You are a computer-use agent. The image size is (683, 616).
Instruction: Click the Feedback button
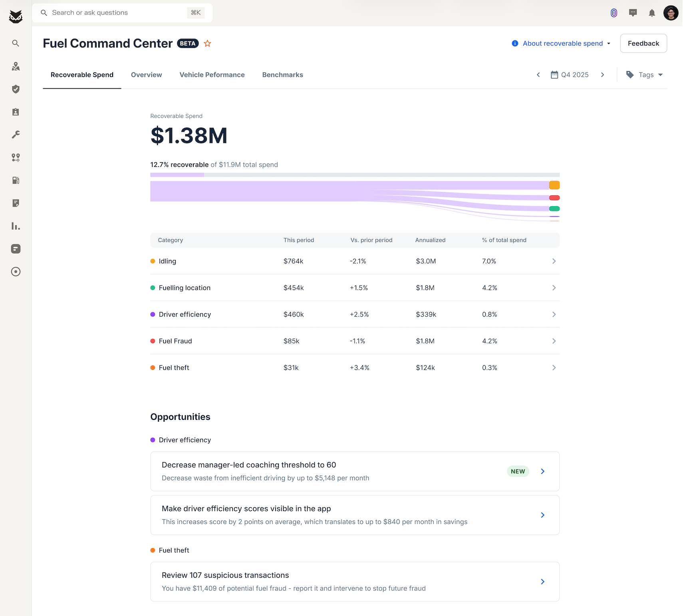[643, 43]
